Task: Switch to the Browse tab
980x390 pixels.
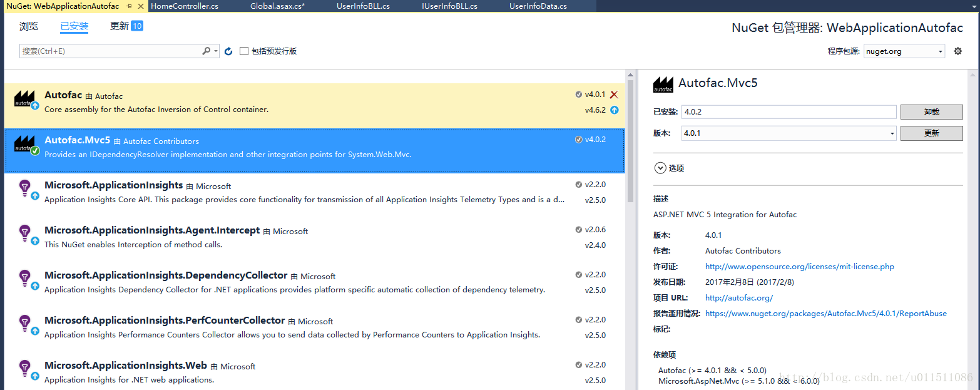Action: [x=29, y=26]
